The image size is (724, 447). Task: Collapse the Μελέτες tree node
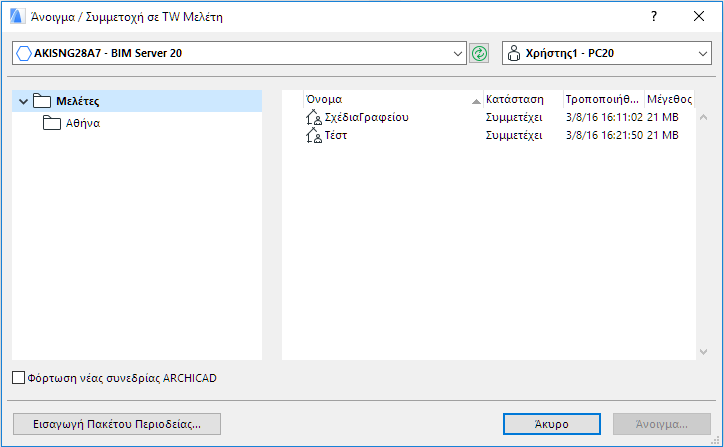tap(23, 101)
